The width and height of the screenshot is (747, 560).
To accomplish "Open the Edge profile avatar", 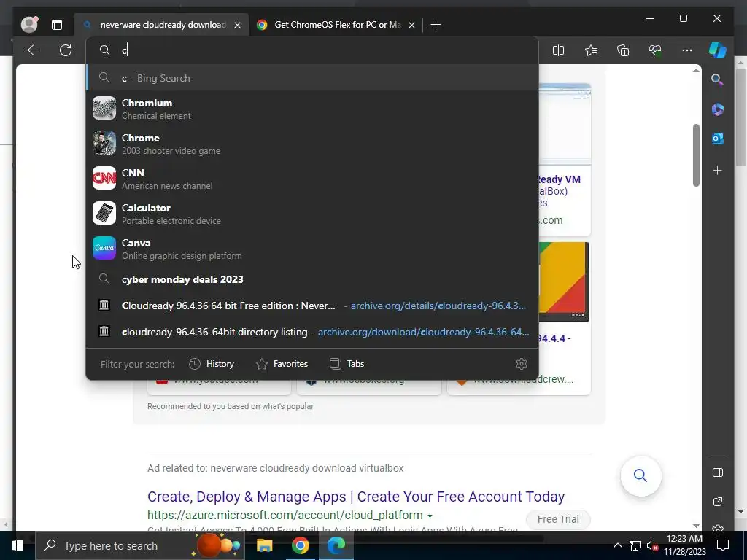I will 29,24.
